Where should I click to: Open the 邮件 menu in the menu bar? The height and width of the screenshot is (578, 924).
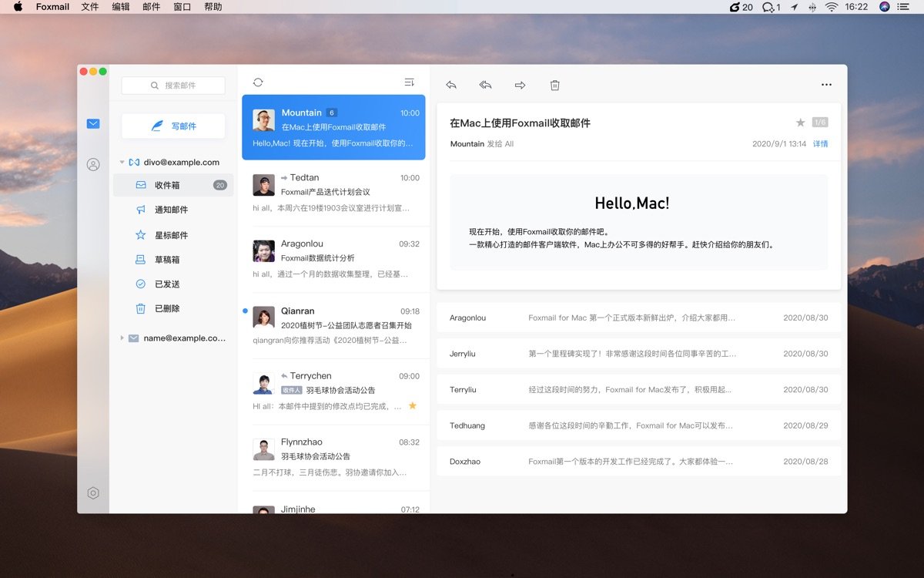pos(150,7)
